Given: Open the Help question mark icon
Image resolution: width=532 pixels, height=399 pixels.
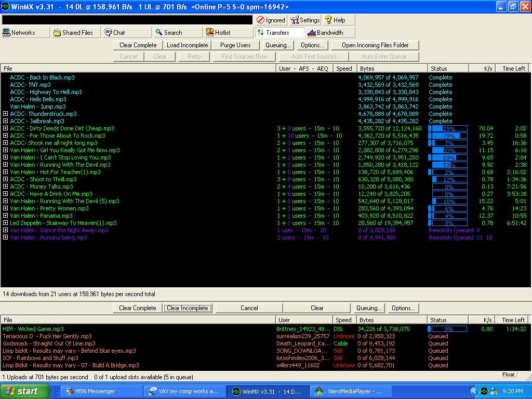Looking at the screenshot, I should coord(328,20).
